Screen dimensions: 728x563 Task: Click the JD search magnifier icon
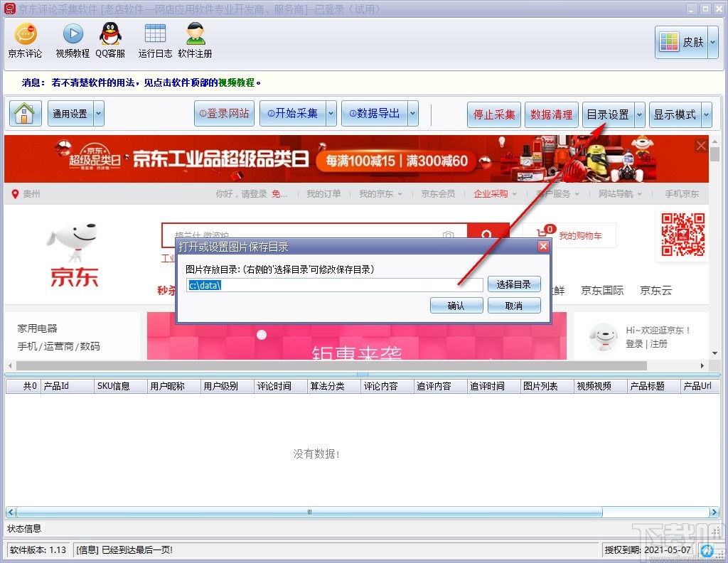click(486, 235)
